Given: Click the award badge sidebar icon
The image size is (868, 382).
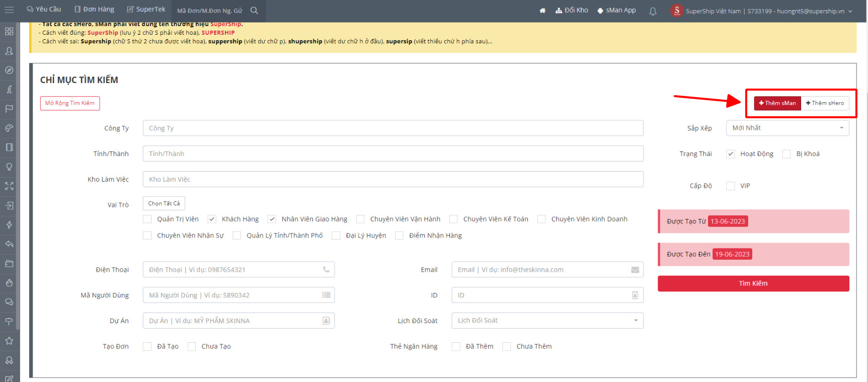Looking at the screenshot, I should [9, 360].
